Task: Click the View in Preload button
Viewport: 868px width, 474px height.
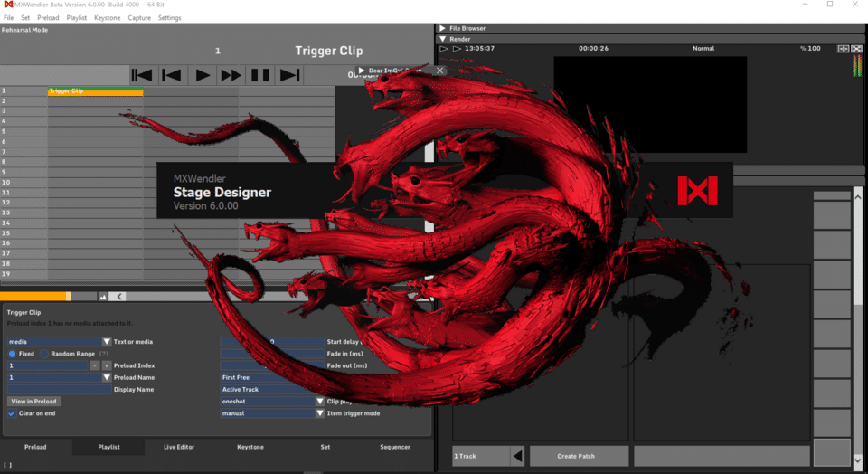Action: 33,401
